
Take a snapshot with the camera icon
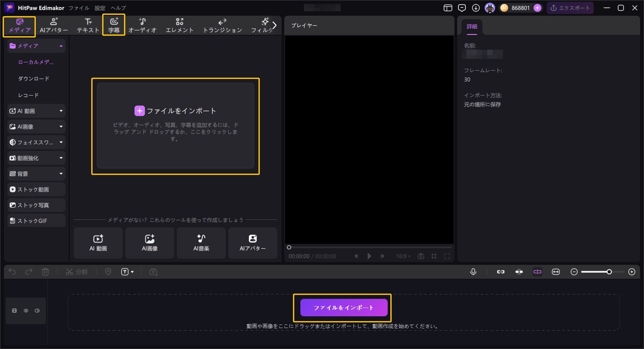pos(420,256)
